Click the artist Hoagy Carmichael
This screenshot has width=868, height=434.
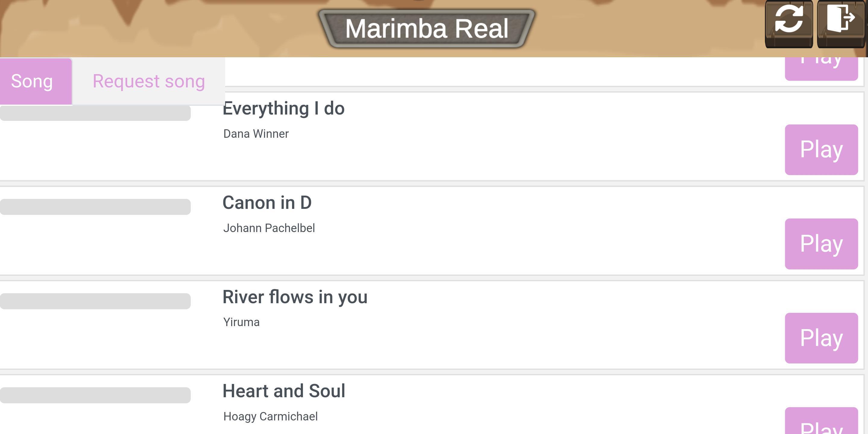point(270,416)
